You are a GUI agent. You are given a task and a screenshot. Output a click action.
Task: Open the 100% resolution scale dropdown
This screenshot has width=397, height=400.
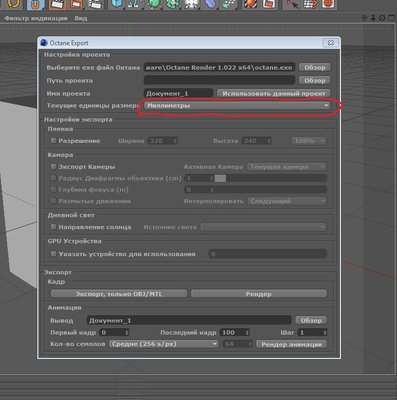(309, 141)
